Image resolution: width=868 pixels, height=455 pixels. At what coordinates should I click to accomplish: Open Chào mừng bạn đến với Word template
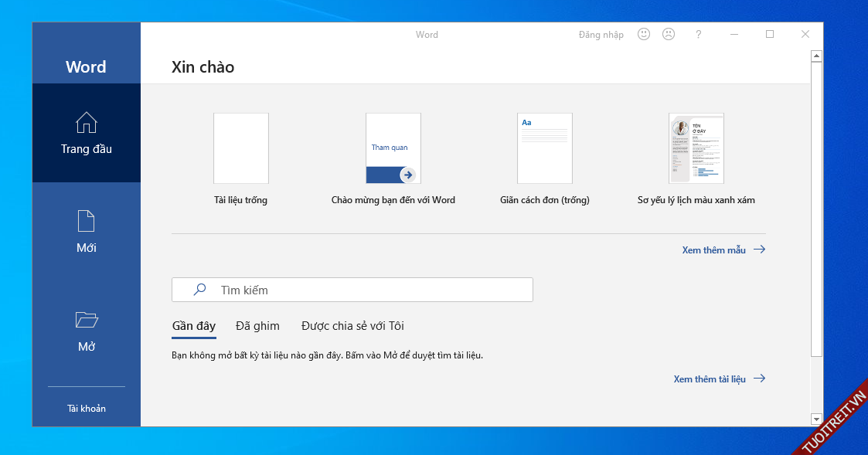393,148
